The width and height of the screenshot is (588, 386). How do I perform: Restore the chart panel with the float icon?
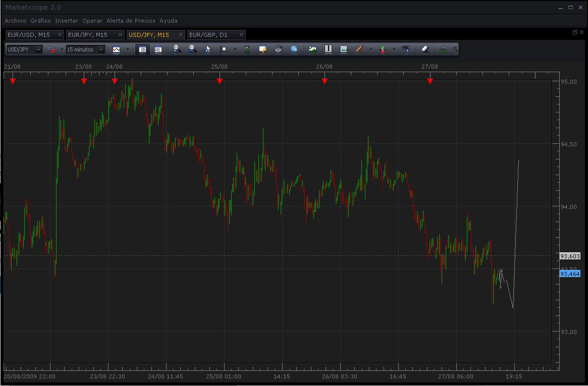[x=574, y=33]
